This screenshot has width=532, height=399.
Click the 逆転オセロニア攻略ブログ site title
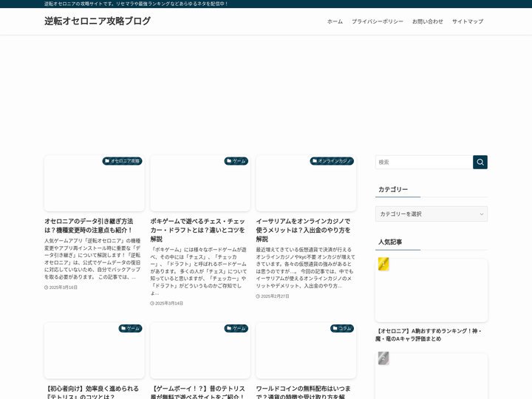tap(98, 21)
